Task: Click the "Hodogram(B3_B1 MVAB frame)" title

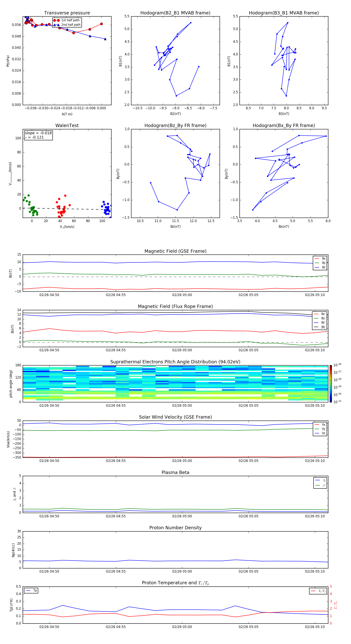Action: (284, 13)
